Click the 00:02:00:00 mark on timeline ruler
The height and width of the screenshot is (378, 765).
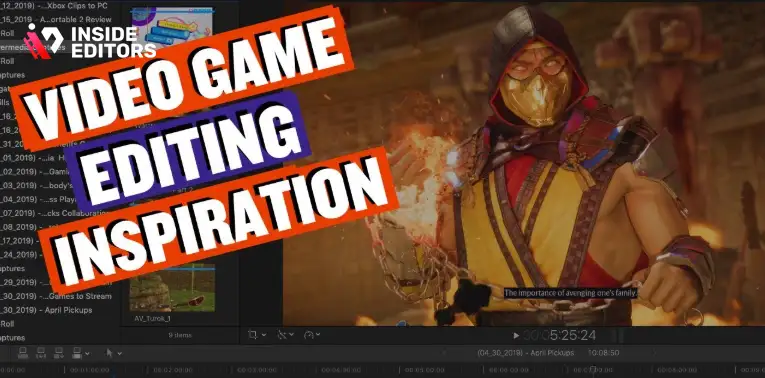(x=174, y=370)
